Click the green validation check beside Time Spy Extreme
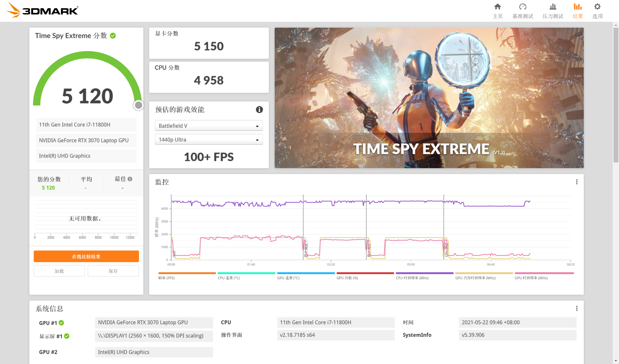This screenshot has height=364, width=619. [113, 36]
